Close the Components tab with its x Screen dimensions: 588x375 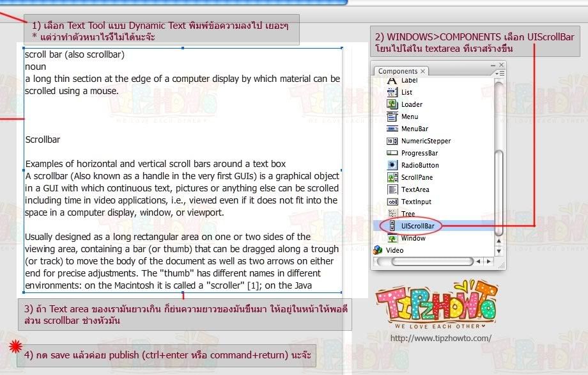(423, 71)
